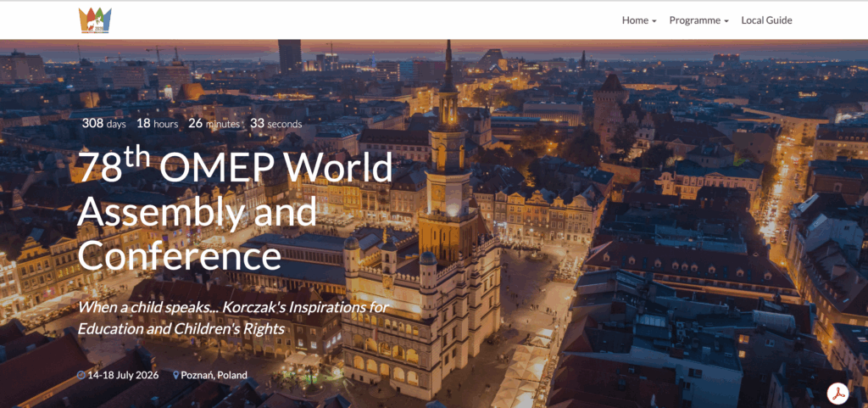Click the 78th OMEP World Assembly heading

(235, 169)
